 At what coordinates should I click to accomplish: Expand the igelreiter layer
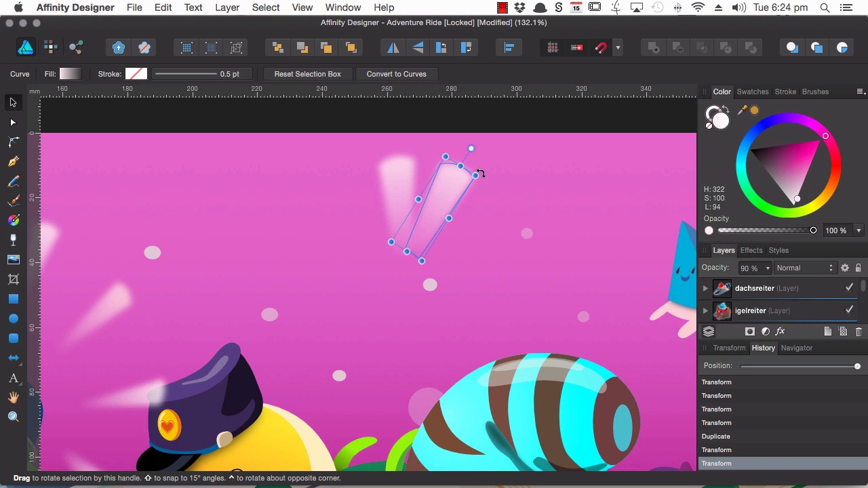[x=705, y=310]
